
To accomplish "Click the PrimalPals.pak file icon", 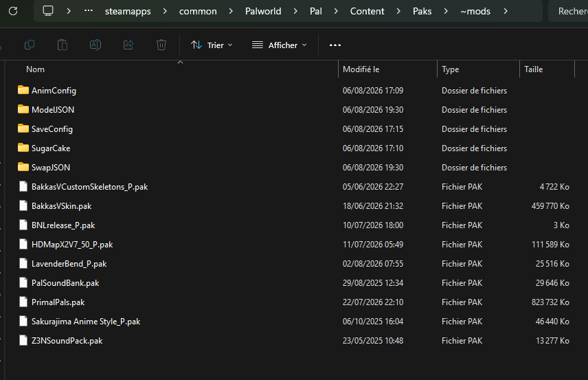I will click(x=23, y=302).
